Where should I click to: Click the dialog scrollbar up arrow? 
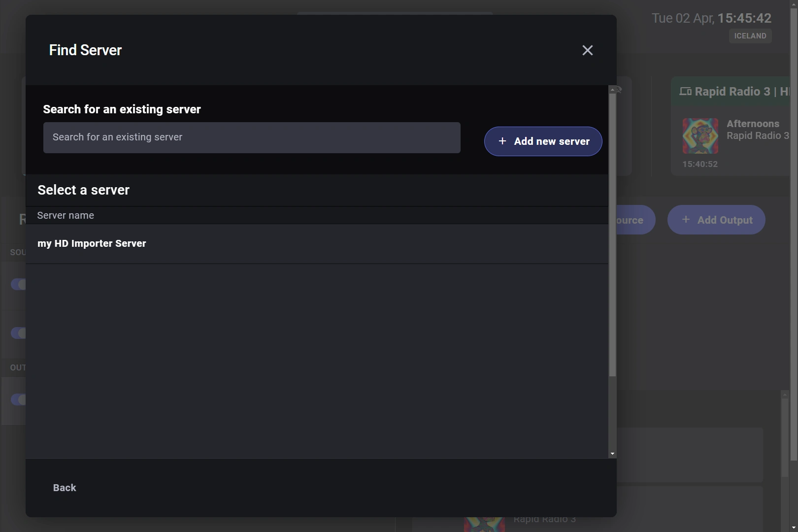(x=612, y=90)
